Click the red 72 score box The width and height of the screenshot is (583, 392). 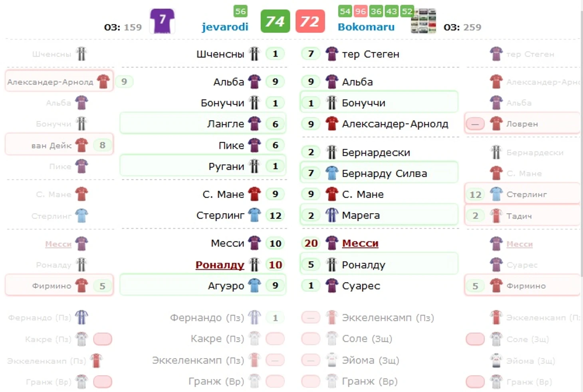point(310,21)
